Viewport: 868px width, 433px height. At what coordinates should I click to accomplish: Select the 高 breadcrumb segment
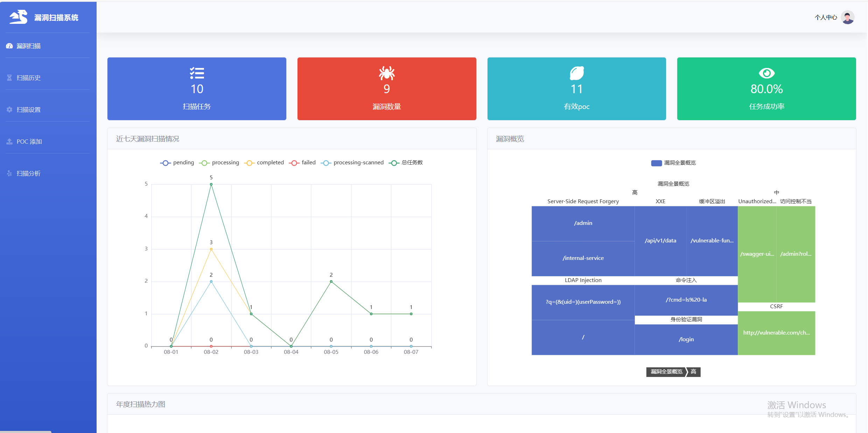click(x=693, y=372)
